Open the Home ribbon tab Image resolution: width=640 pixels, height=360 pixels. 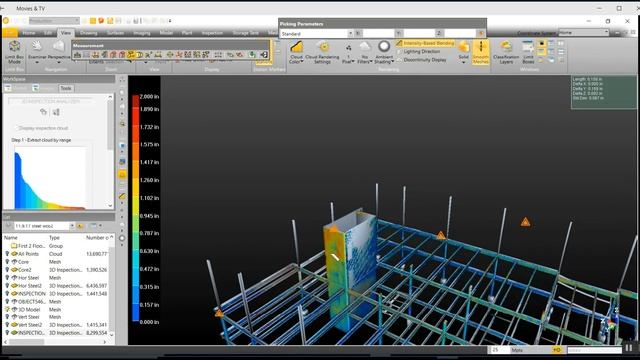tap(29, 33)
